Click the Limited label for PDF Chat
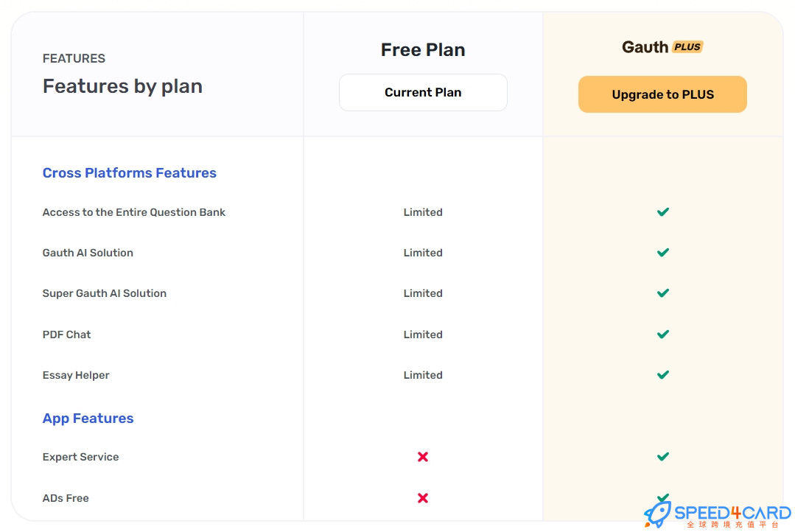Viewport: 795px width, 532px height. [423, 335]
